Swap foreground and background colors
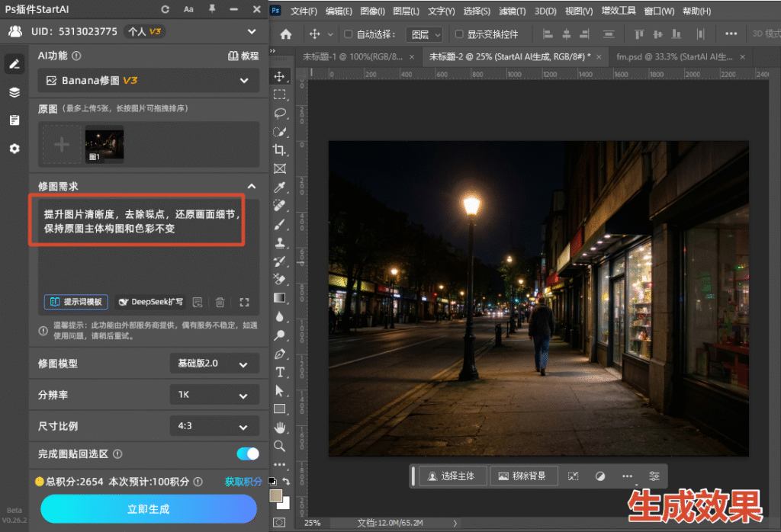This screenshot has width=781, height=532. point(287,481)
